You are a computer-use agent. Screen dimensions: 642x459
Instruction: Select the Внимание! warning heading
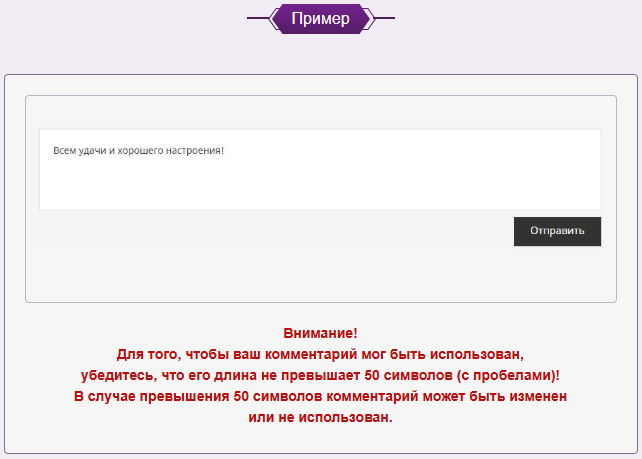(320, 333)
